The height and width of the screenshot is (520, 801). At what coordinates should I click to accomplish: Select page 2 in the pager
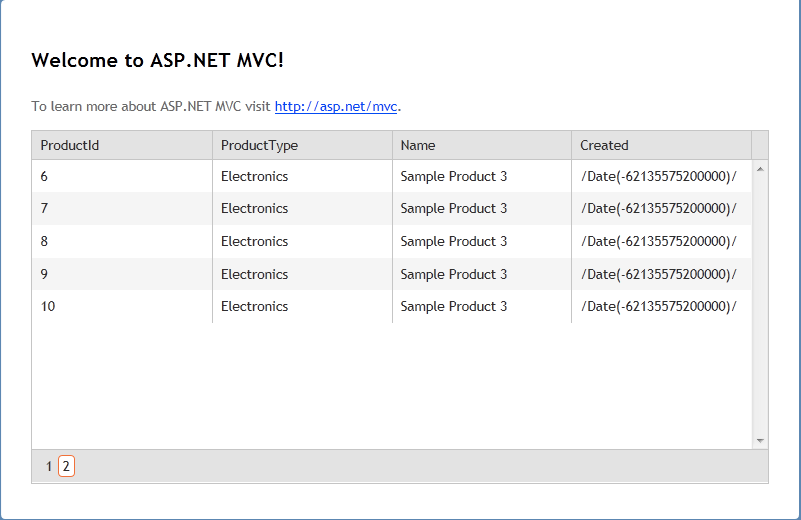click(x=66, y=466)
